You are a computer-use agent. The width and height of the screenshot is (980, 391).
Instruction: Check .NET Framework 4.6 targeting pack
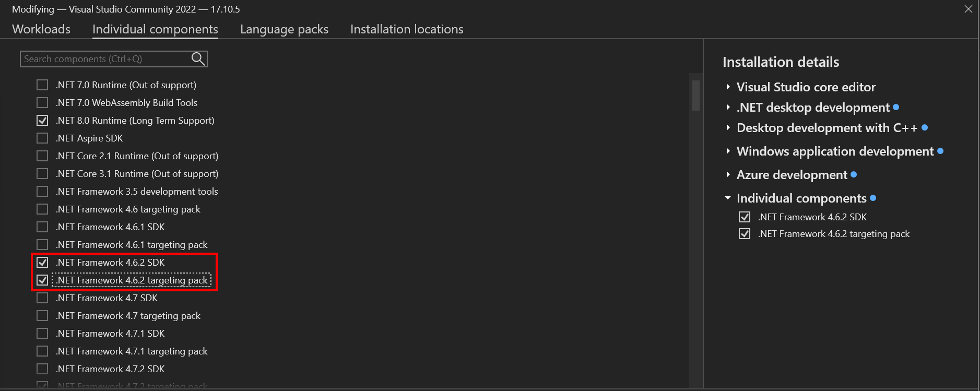click(42, 209)
